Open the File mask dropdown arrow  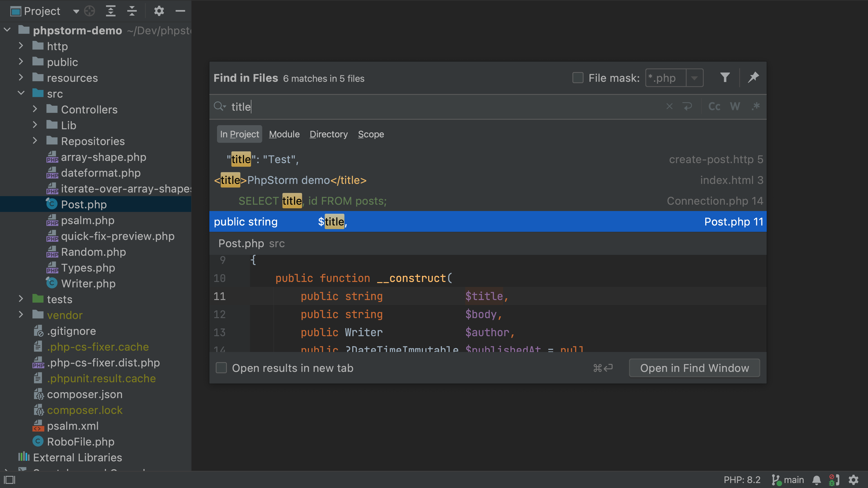[694, 78]
